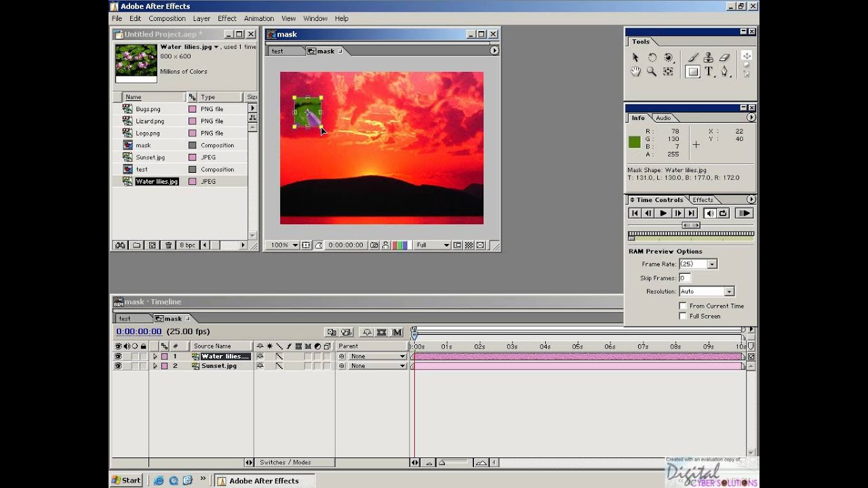Open the Effect menu
Viewport: 868px width, 488px height.
pyautogui.click(x=227, y=18)
